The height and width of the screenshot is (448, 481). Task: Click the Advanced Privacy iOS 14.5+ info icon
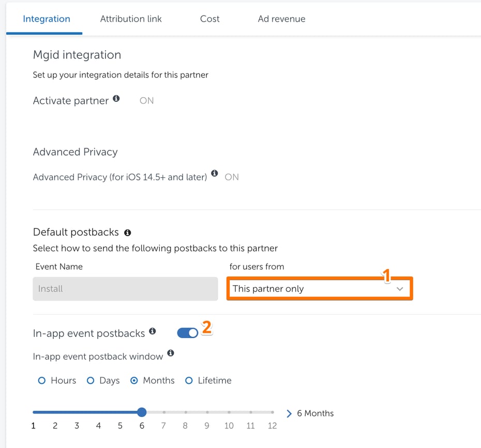click(x=215, y=174)
